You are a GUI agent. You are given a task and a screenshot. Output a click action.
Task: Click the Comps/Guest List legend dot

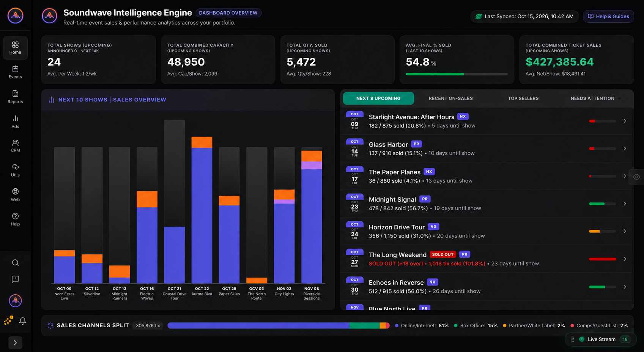572,325
